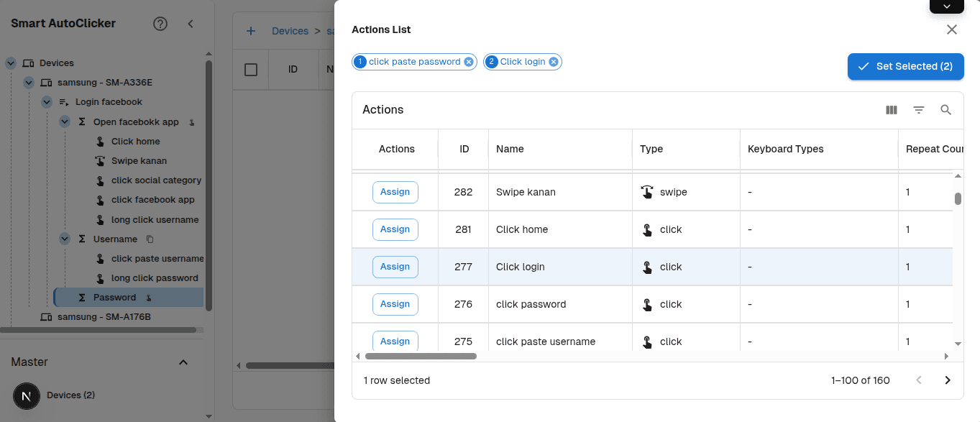Remove the 'Click login' chip

pyautogui.click(x=554, y=62)
